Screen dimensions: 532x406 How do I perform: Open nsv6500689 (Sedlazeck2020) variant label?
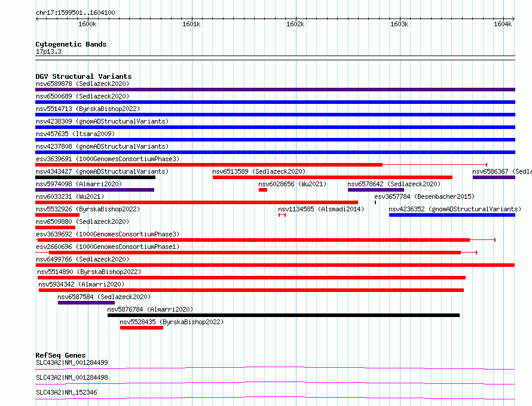point(82,96)
